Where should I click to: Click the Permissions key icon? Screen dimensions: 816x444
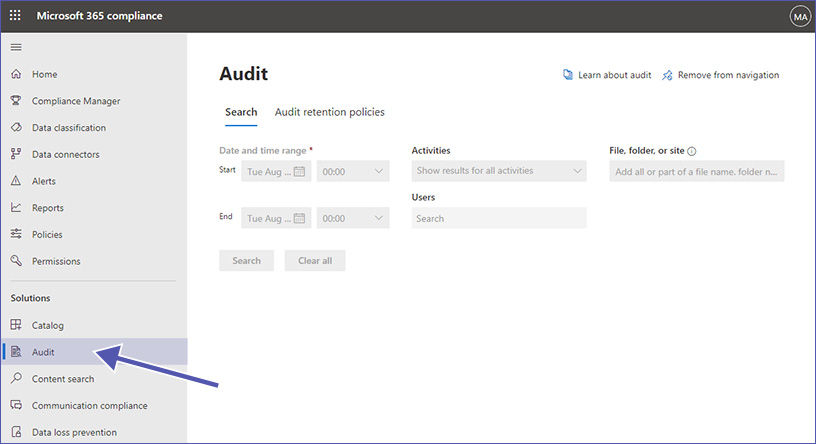click(x=16, y=261)
